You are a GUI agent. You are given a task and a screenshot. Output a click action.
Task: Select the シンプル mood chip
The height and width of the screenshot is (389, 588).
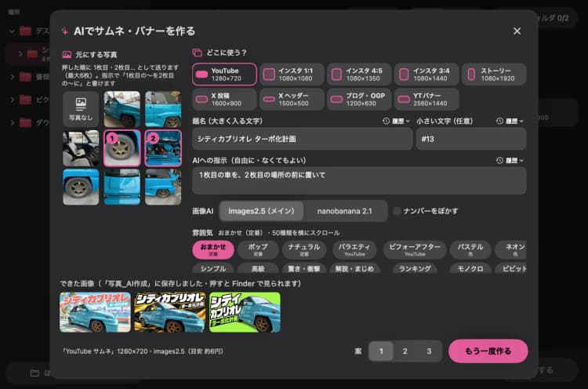pyautogui.click(x=213, y=268)
